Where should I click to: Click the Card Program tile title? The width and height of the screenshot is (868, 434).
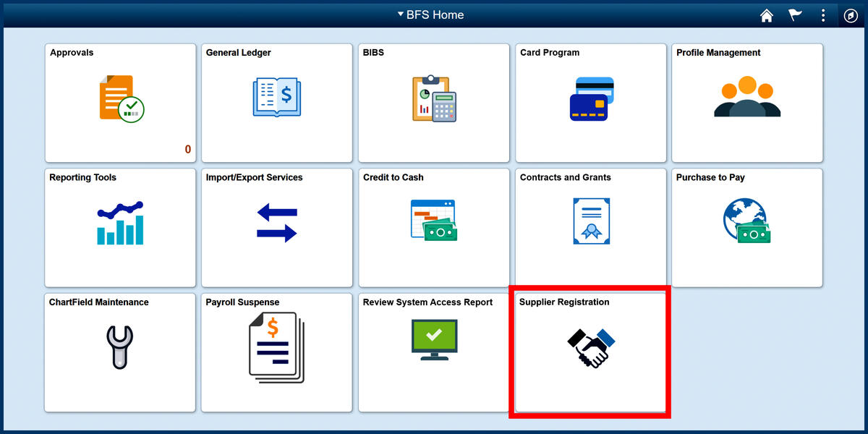click(x=550, y=53)
